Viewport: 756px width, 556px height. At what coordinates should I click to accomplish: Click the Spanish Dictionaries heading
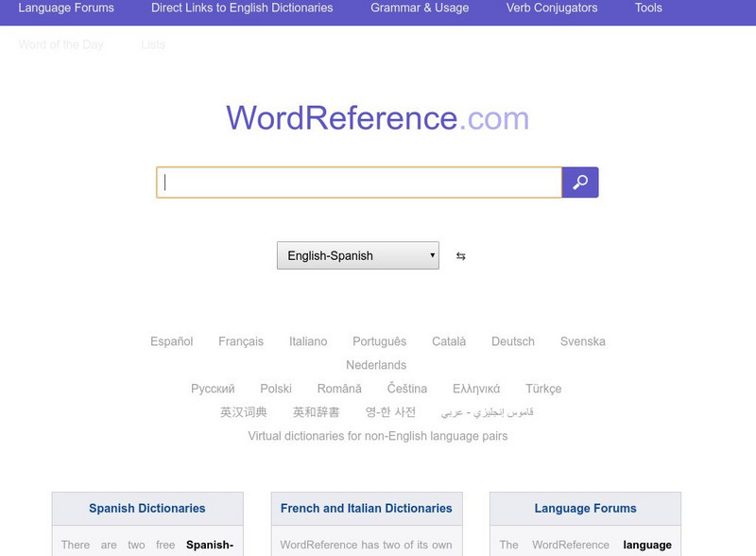click(147, 509)
